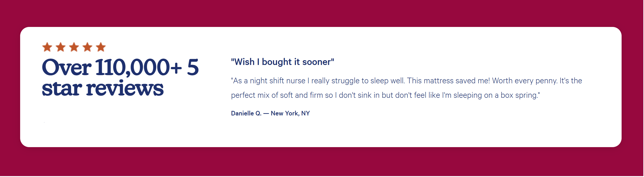Click the first orange rating star
The width and height of the screenshot is (644, 177).
pyautogui.click(x=47, y=47)
